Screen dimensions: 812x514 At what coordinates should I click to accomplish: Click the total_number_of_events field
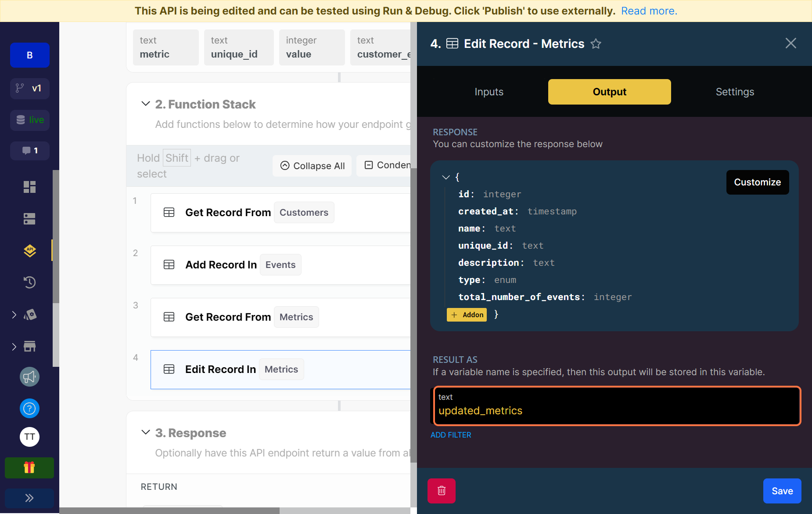(x=545, y=297)
